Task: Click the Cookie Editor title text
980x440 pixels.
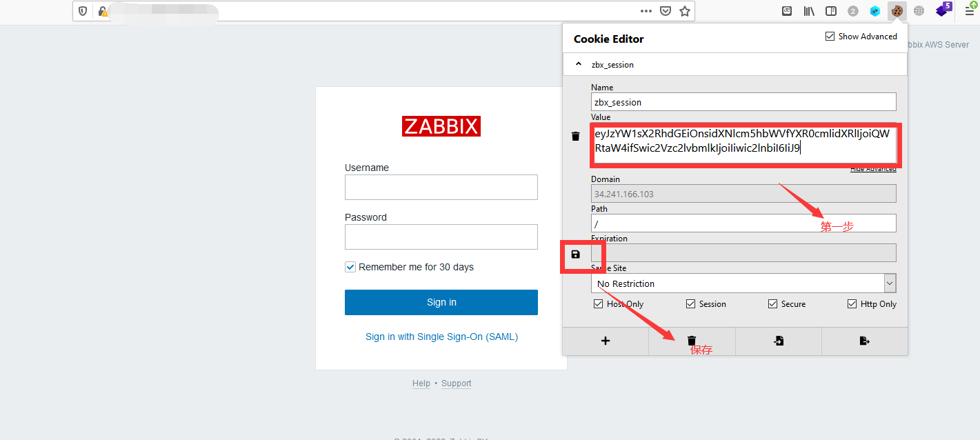Action: (x=609, y=39)
